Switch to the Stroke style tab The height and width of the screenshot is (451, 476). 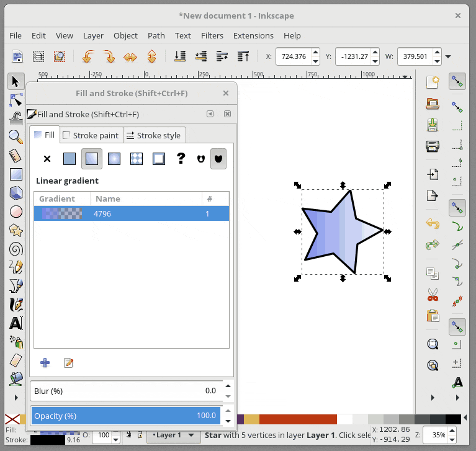click(153, 135)
